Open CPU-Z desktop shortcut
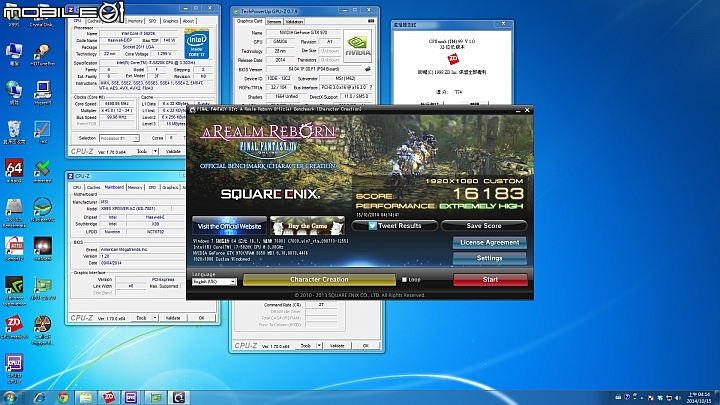Viewport: 720px width, 405px height. (14, 369)
